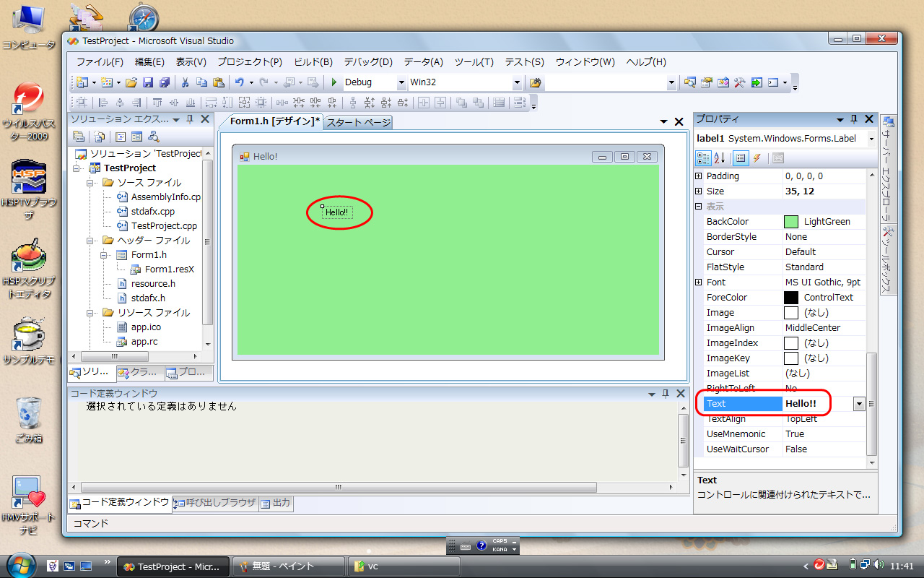Open the デバッグ(D) menu

click(x=368, y=62)
